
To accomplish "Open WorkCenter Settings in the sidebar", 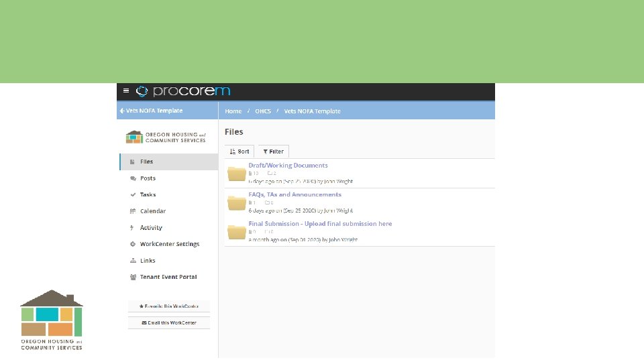I will coord(169,244).
